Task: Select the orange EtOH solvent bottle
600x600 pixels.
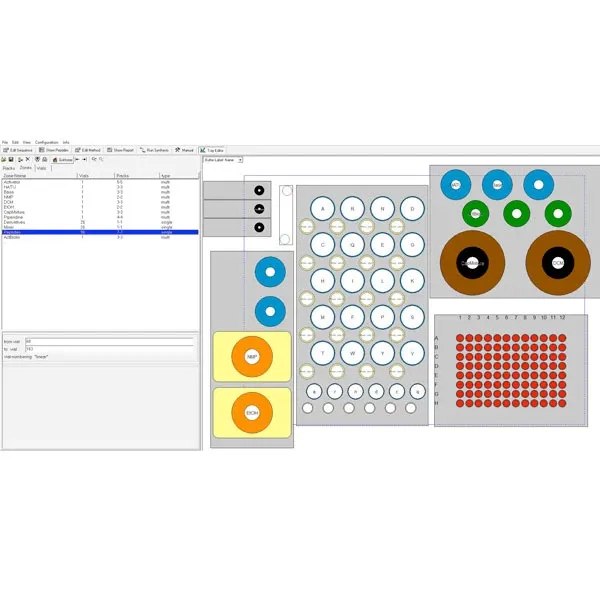Action: tap(252, 413)
